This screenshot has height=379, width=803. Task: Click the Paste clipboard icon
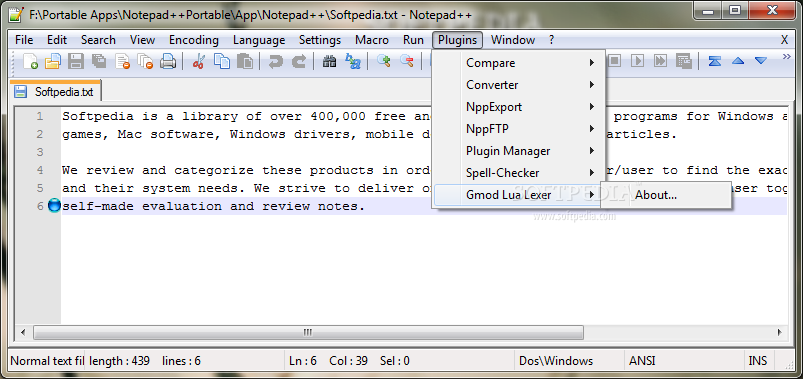tap(245, 61)
